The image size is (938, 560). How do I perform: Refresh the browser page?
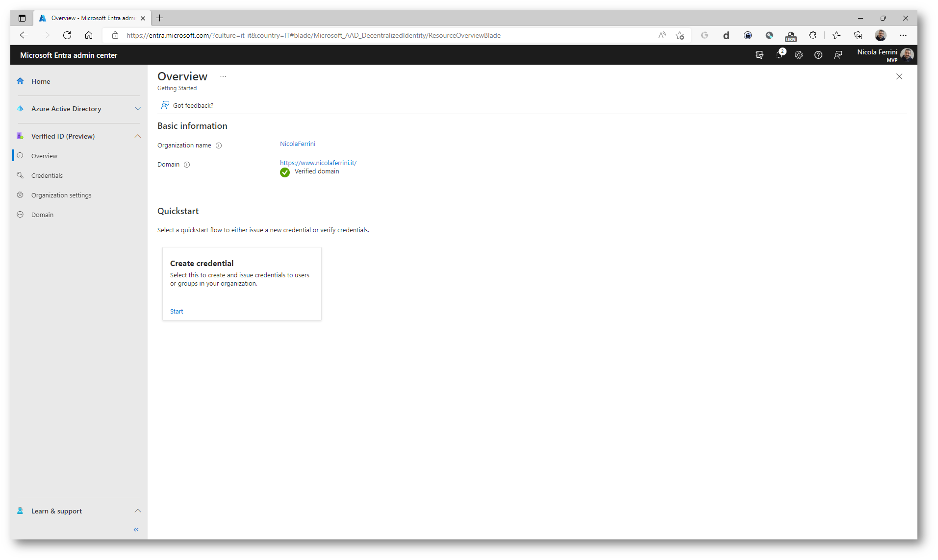click(67, 35)
